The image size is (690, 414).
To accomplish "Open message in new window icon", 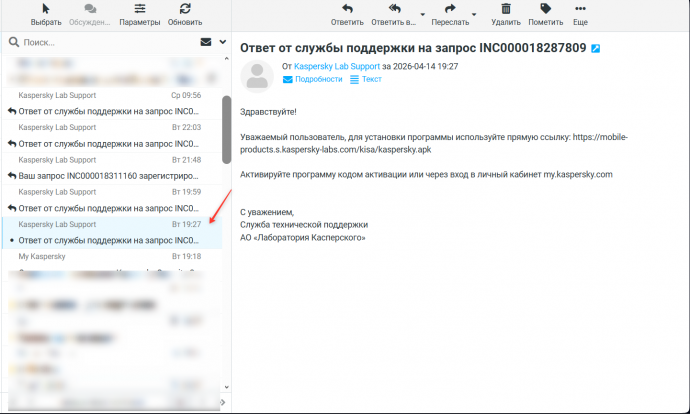I will pos(596,48).
